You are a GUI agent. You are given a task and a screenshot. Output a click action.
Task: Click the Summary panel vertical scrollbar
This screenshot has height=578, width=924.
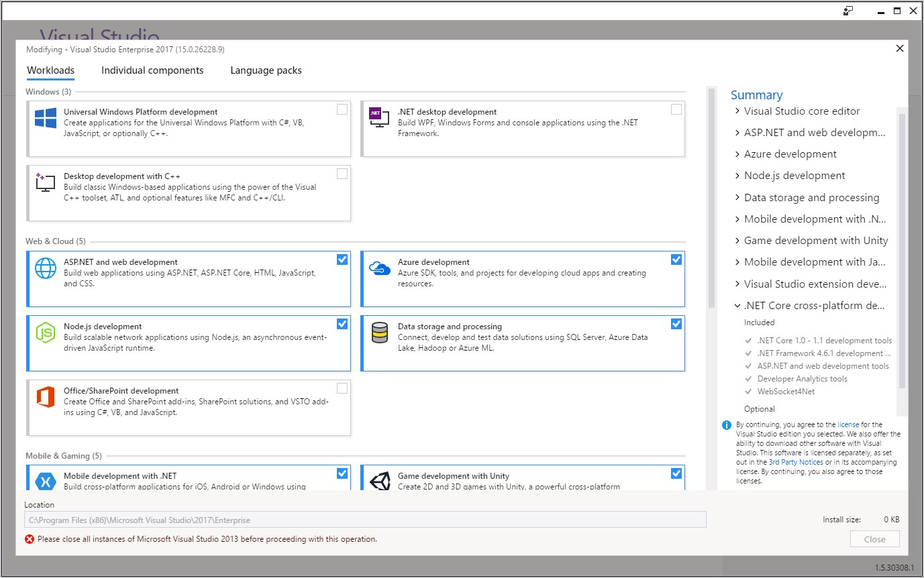902,251
